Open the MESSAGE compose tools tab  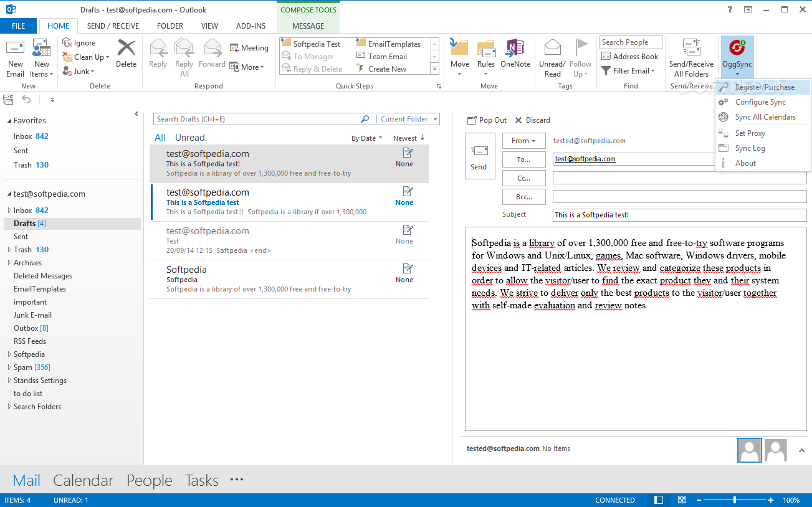[308, 26]
